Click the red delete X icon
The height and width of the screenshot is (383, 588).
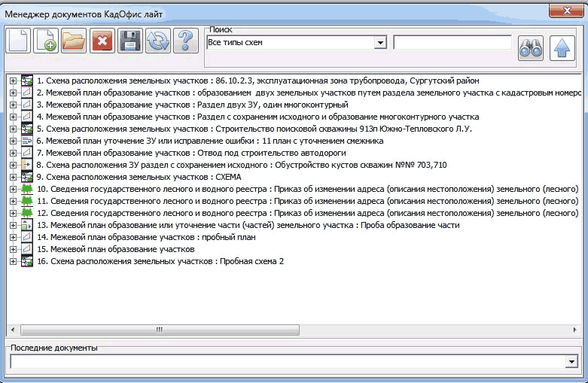coord(102,41)
